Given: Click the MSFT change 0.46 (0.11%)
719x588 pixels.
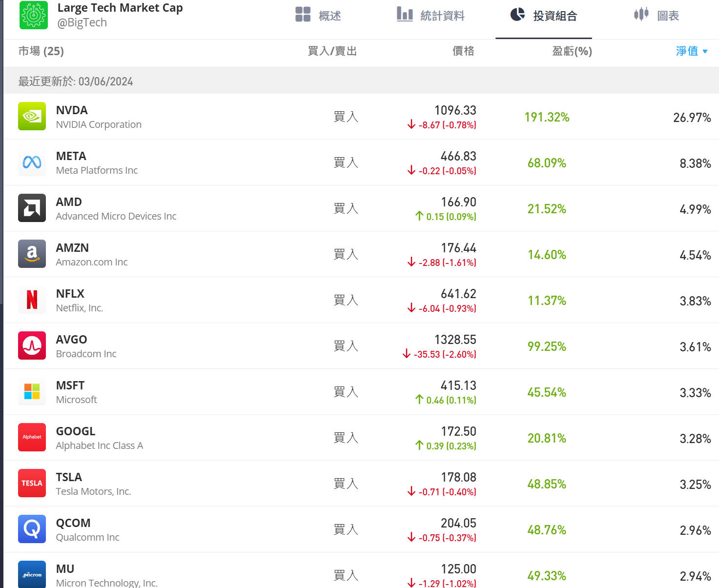Looking at the screenshot, I should click(x=446, y=400).
